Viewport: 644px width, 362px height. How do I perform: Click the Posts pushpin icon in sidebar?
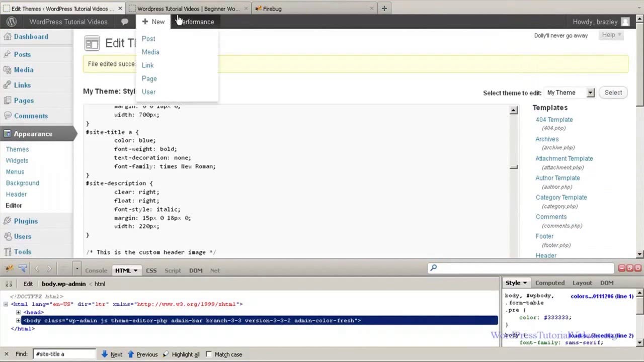tap(7, 54)
